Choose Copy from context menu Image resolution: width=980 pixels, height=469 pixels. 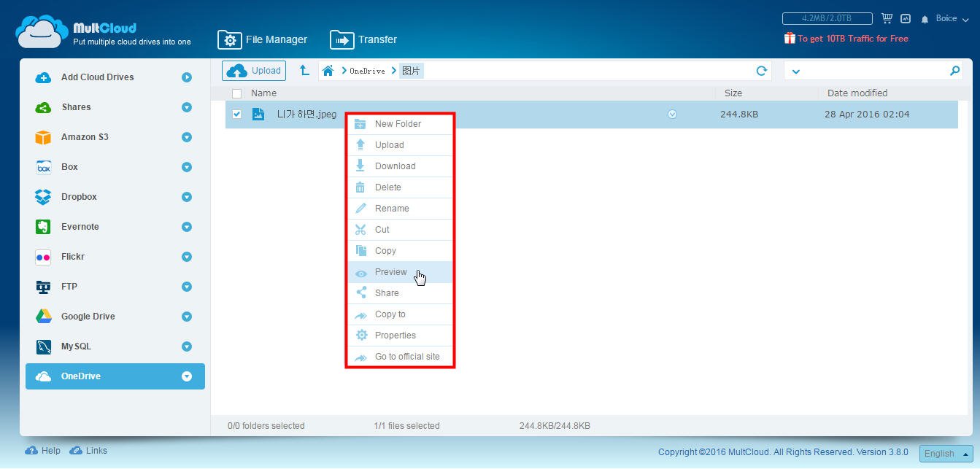coord(400,251)
